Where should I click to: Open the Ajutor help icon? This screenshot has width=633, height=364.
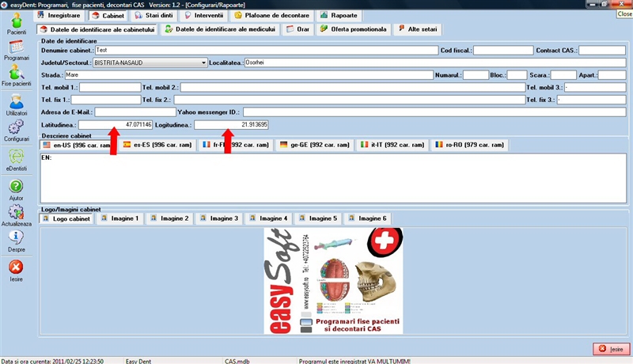tap(16, 189)
